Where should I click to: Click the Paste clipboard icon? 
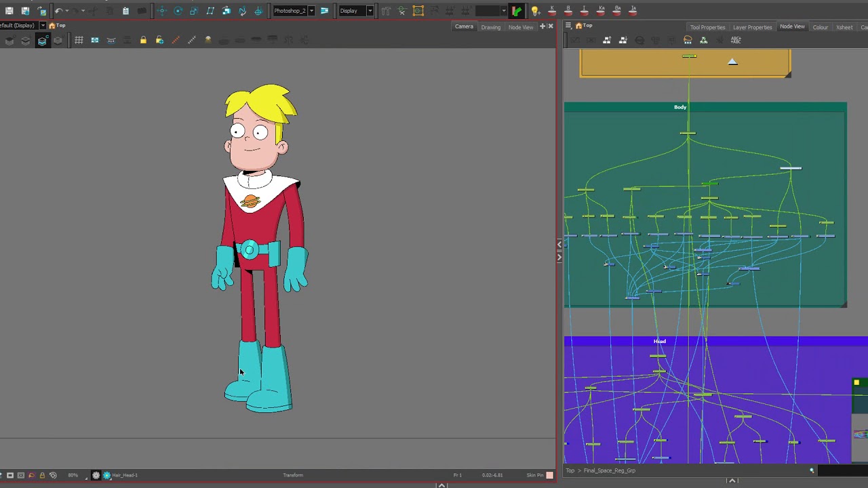125,11
